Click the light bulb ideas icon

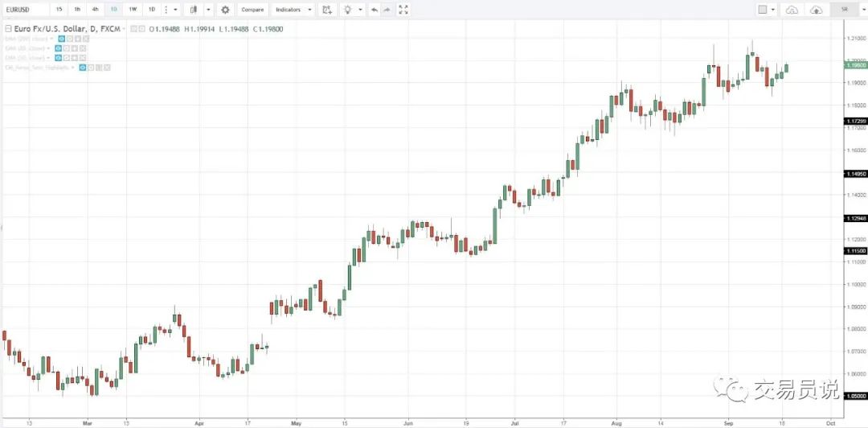click(x=347, y=10)
